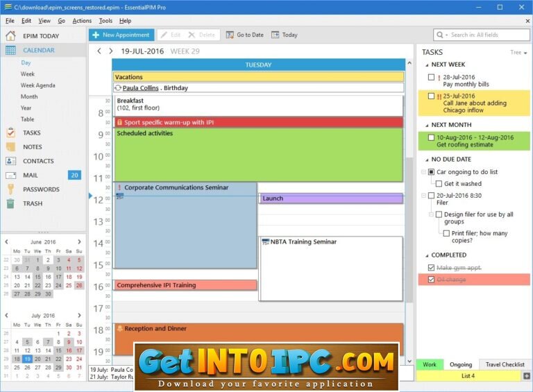Image resolution: width=533 pixels, height=392 pixels.
Task: Click reminder bell on Reception and Dinner
Action: [119, 328]
